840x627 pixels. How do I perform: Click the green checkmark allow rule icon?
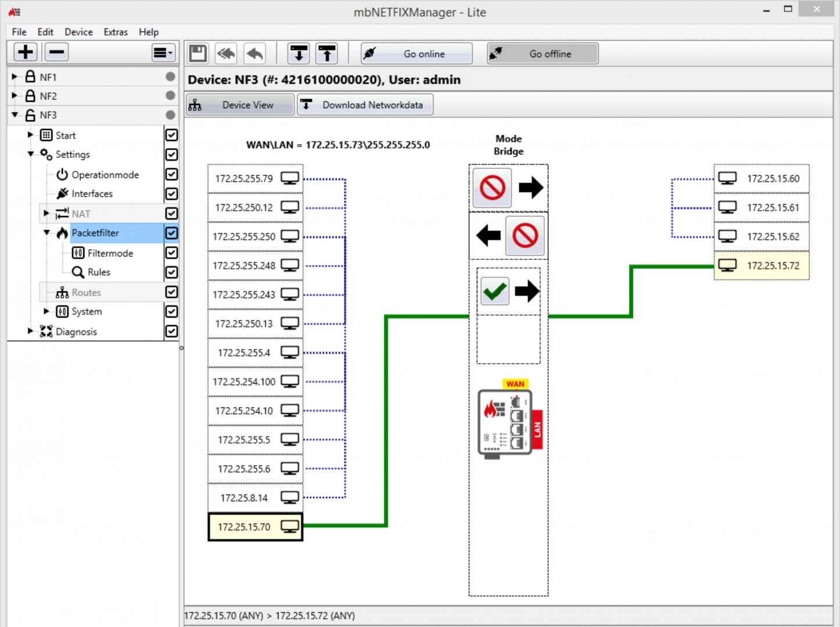tap(495, 291)
